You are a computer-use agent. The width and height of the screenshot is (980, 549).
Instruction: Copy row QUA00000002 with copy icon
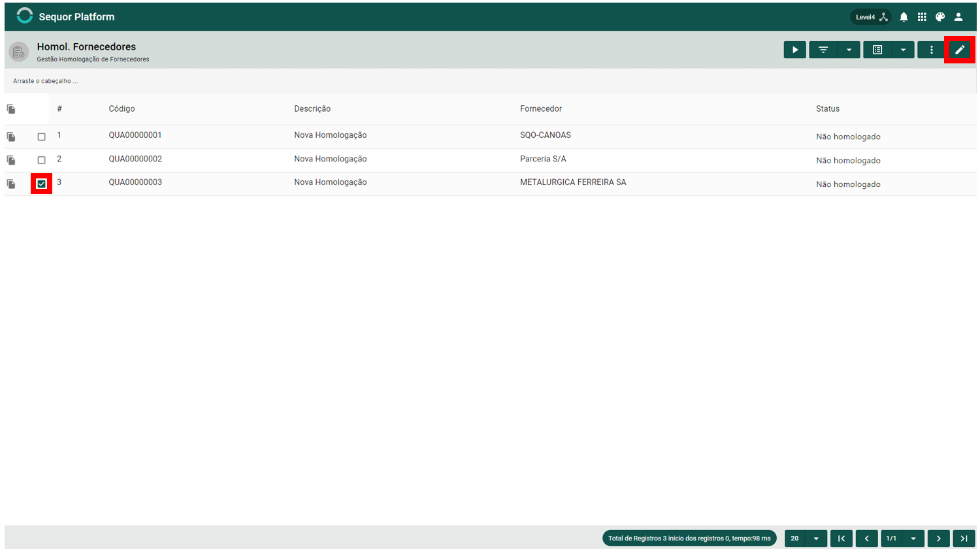11,160
